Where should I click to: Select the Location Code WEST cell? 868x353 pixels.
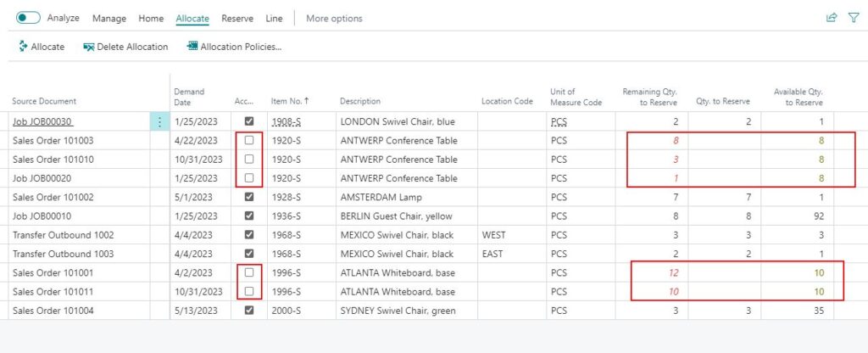point(511,235)
